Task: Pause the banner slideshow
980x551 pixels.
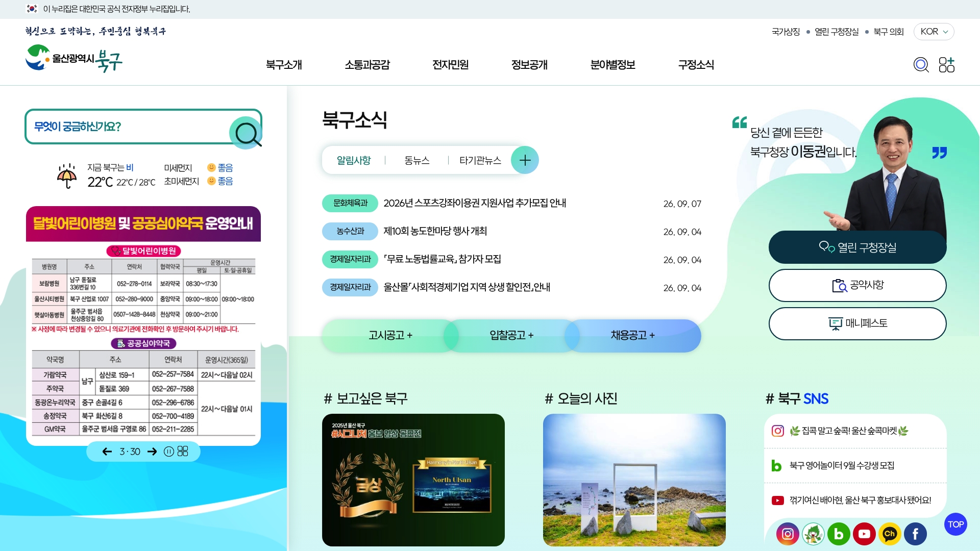Action: [x=169, y=452]
